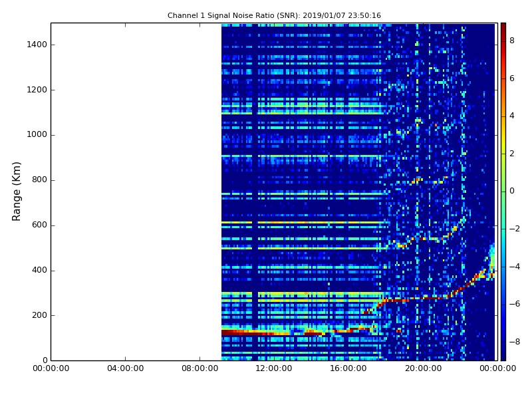Click the colorbar label −6
Viewport: 532px width, 399px height.
514,304
